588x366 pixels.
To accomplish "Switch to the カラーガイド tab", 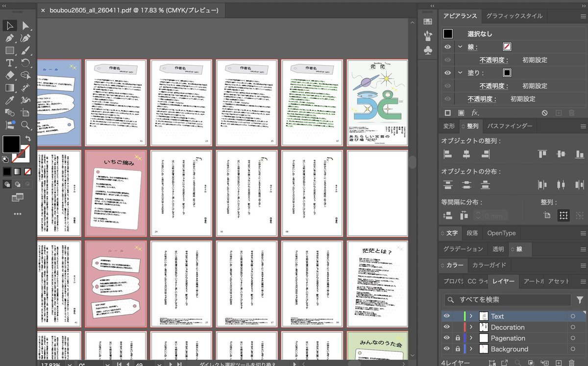I will [489, 265].
